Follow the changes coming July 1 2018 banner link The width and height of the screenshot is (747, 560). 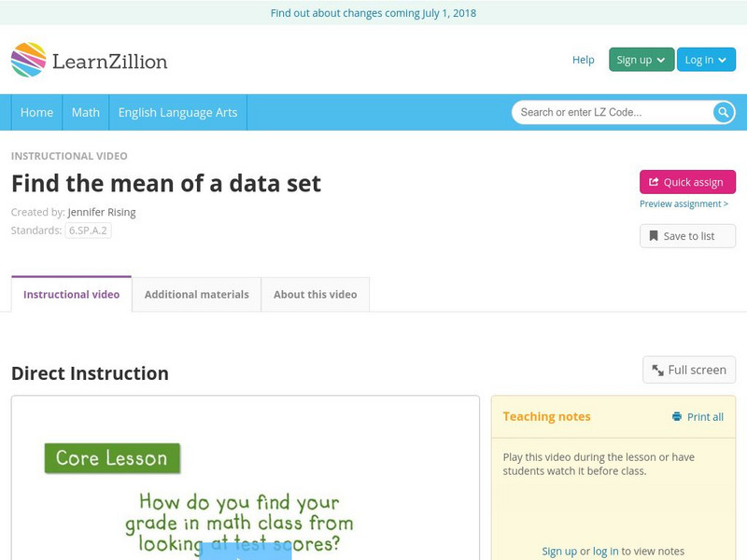(x=373, y=13)
